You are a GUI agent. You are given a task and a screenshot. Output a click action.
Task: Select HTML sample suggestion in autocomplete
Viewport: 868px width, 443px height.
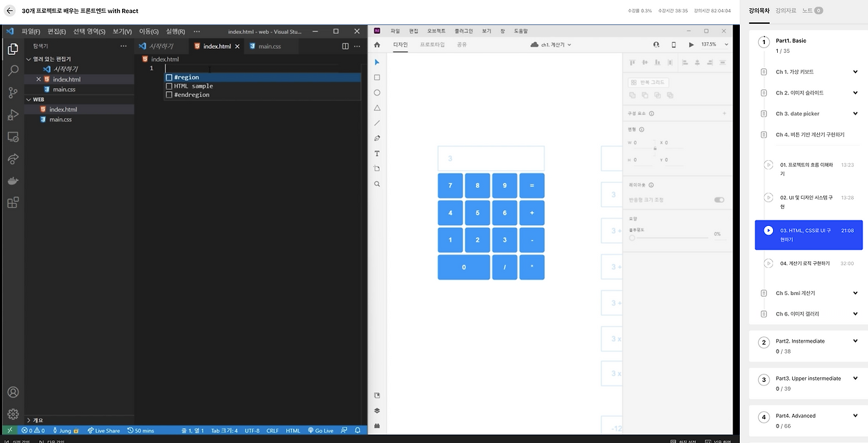click(x=263, y=86)
